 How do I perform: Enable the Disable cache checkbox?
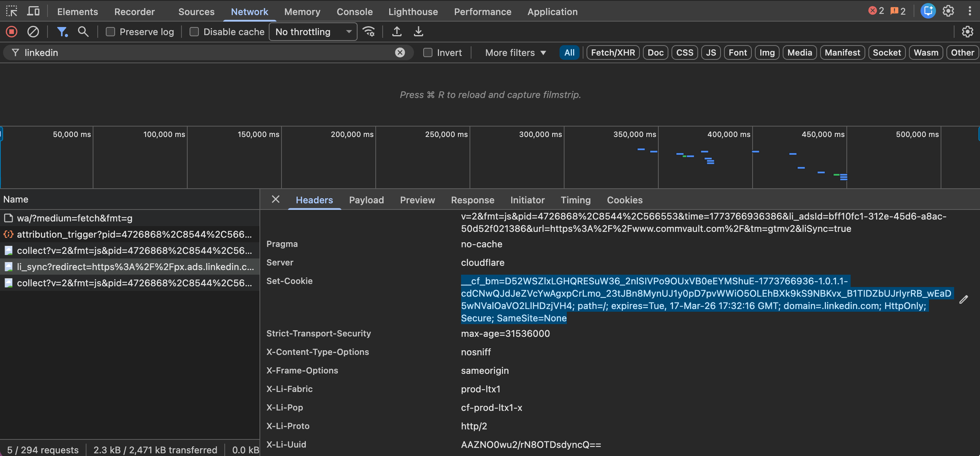(194, 32)
